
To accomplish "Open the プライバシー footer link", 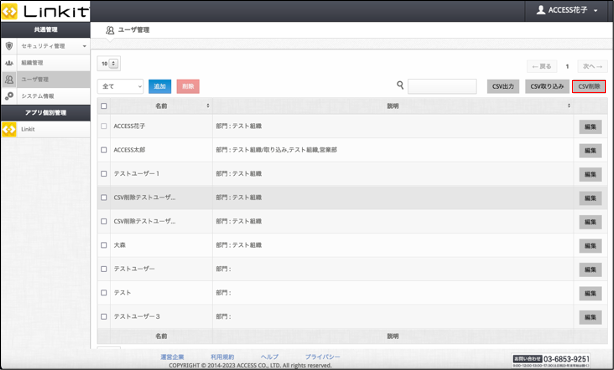I will (322, 357).
